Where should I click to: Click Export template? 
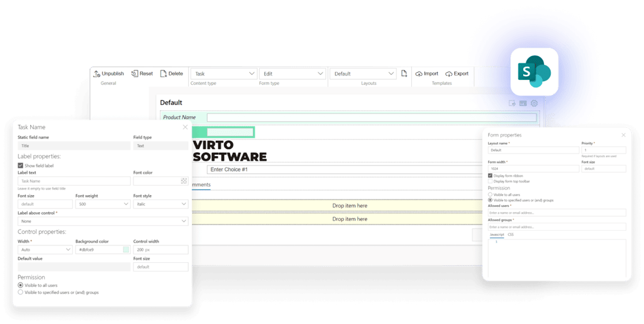[x=457, y=74]
